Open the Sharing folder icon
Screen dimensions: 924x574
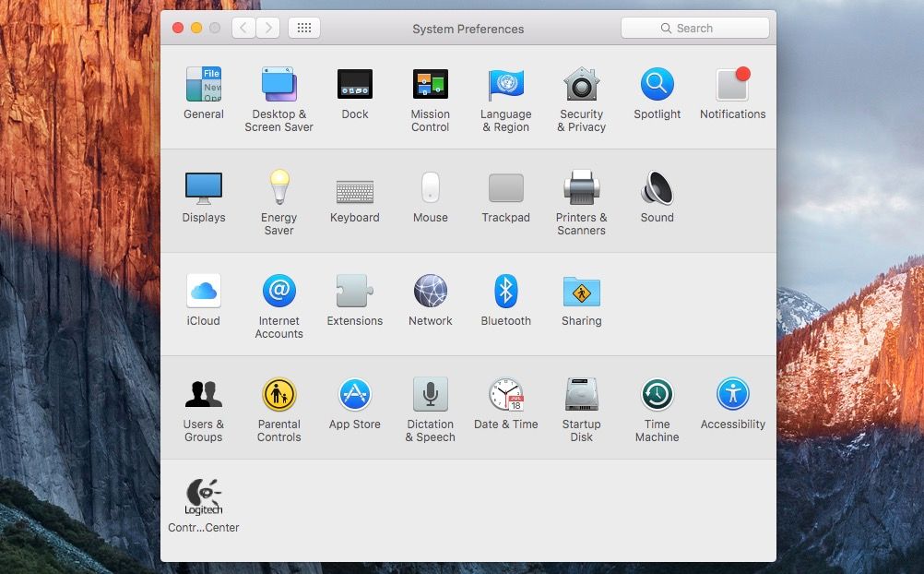coord(582,291)
